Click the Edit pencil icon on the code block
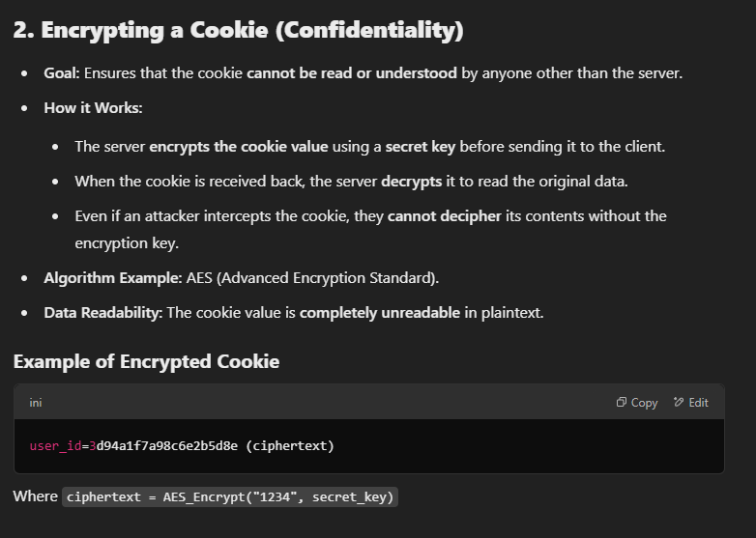 [x=679, y=403]
